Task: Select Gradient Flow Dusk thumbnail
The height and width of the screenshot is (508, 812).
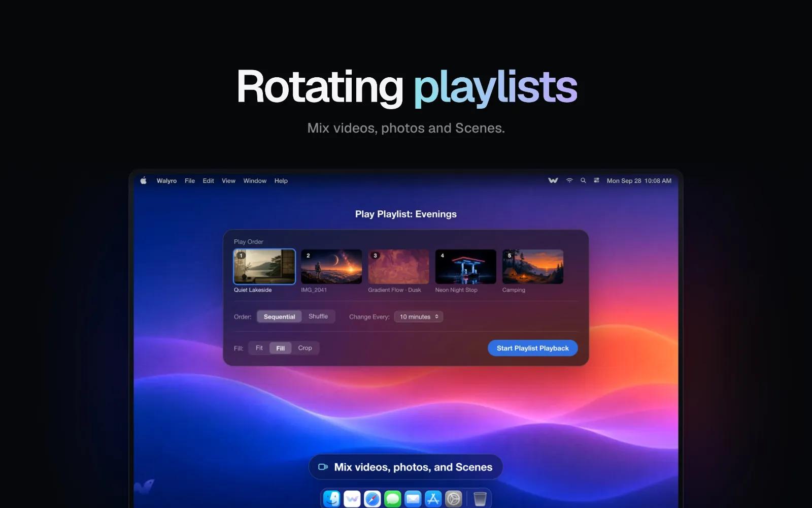Action: pos(398,267)
